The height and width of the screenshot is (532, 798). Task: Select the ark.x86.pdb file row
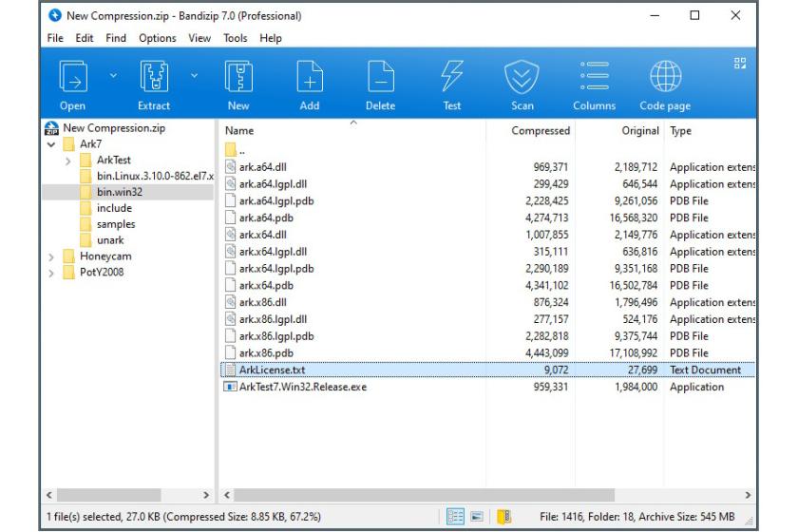tap(488, 352)
